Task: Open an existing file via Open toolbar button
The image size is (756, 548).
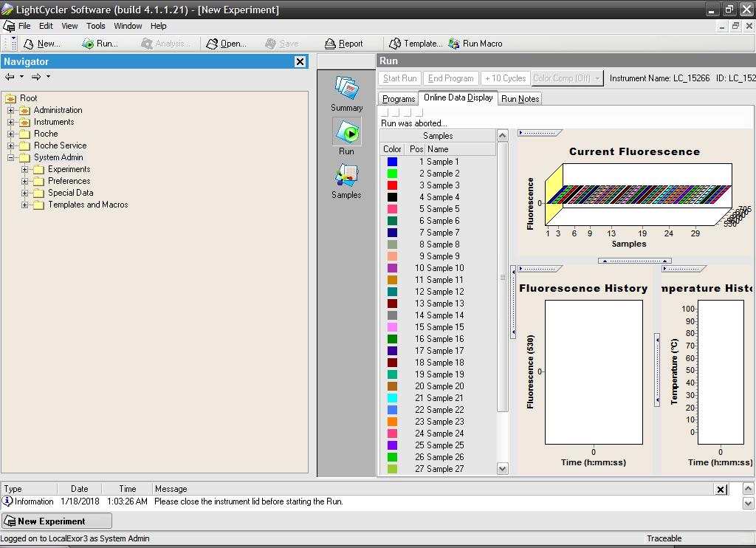Action: [x=226, y=44]
